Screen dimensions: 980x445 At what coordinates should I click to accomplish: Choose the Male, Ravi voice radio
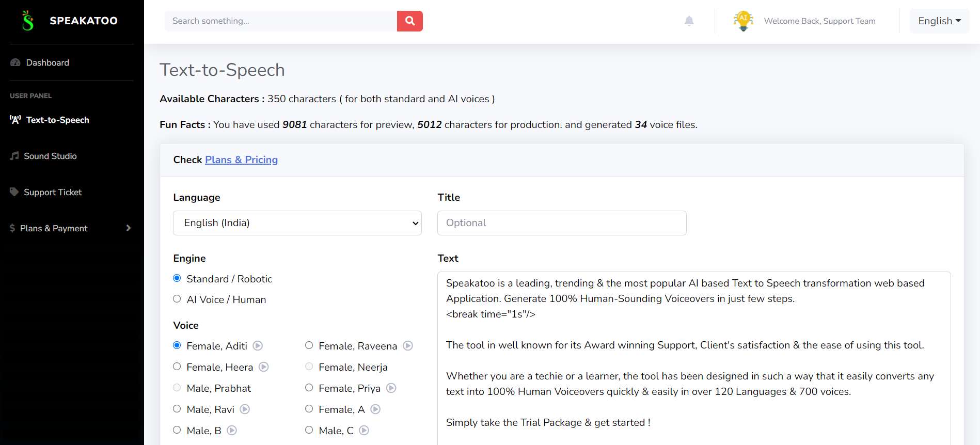pos(177,409)
